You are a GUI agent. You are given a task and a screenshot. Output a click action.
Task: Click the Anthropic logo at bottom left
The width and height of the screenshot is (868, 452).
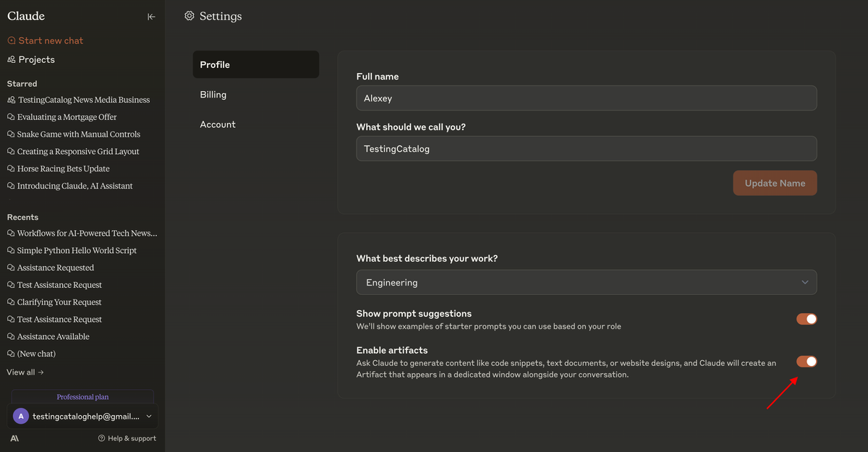click(x=13, y=438)
